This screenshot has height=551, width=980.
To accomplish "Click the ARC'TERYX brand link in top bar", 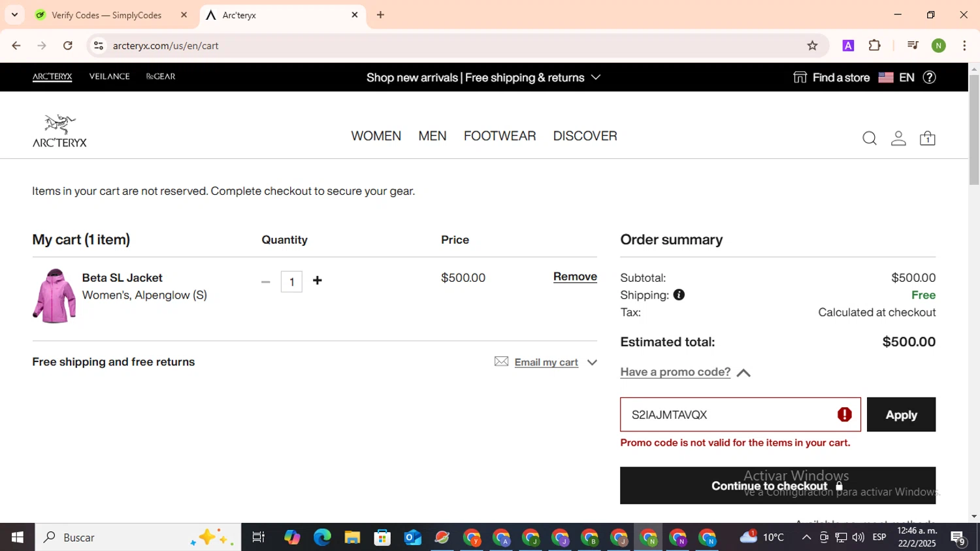I will [52, 76].
